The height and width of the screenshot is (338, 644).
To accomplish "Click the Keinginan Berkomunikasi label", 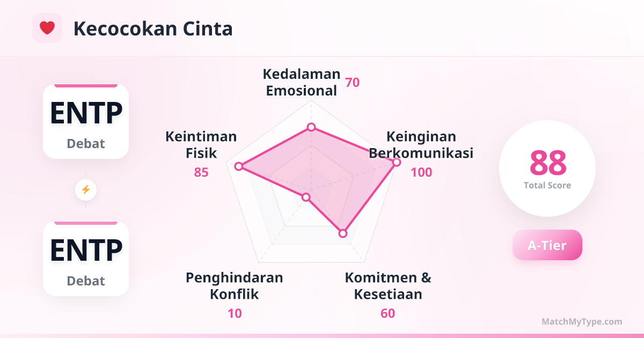I will click(421, 145).
